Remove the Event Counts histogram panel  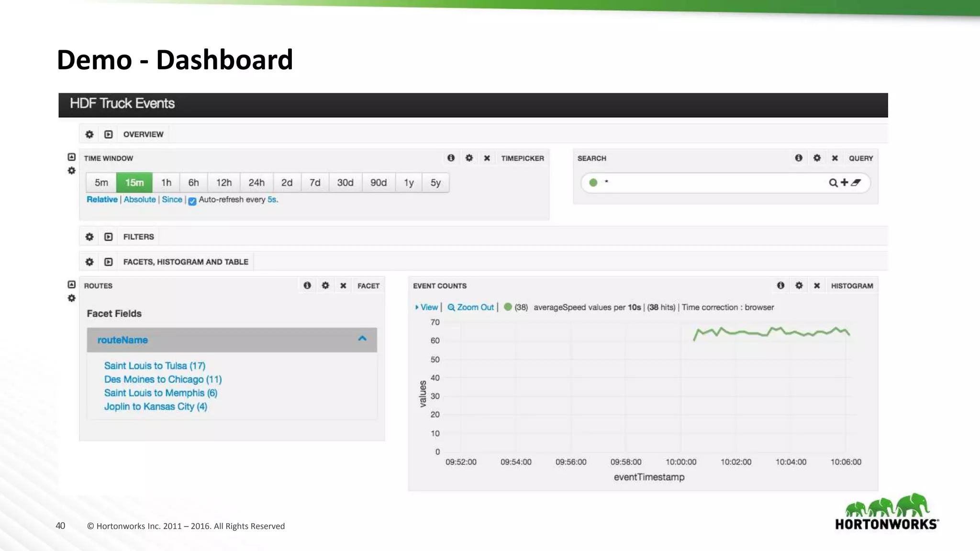(x=817, y=286)
